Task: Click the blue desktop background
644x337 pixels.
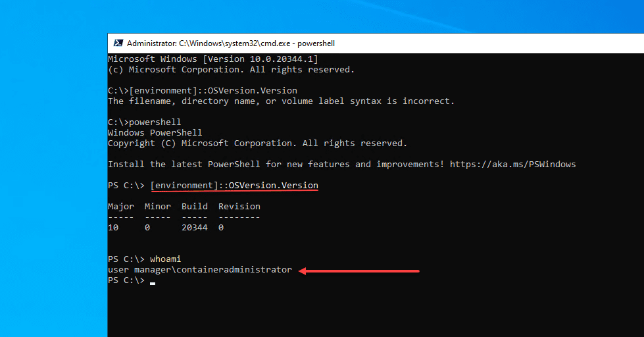Action: tap(53, 165)
